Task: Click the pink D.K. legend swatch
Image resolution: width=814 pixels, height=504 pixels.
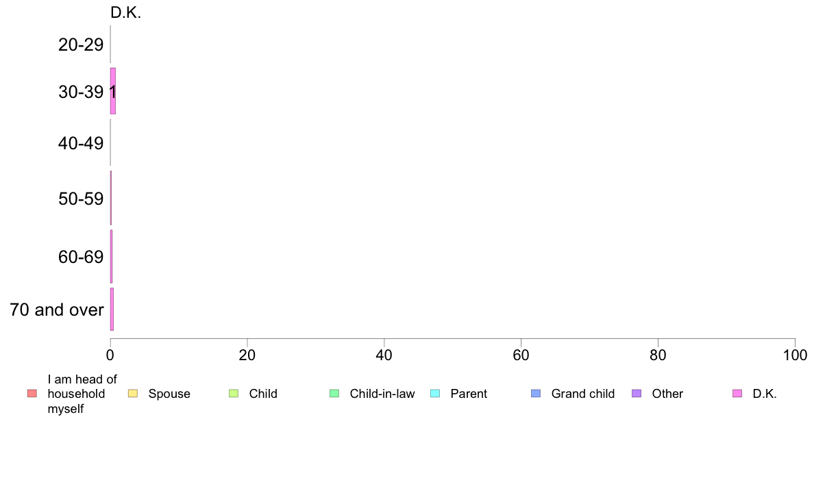Action: (x=737, y=394)
